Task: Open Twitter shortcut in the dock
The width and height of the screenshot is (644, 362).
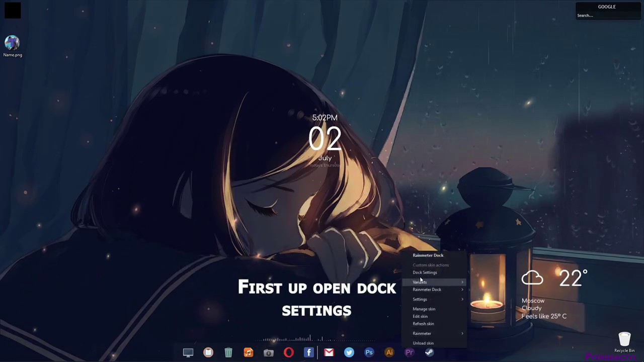Action: 349,352
